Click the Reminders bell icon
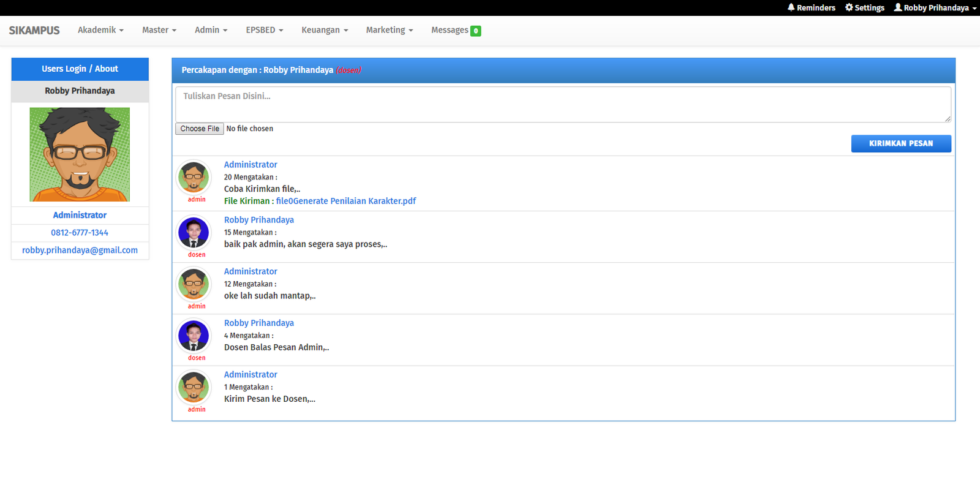Image resolution: width=980 pixels, height=479 pixels. 791,7
